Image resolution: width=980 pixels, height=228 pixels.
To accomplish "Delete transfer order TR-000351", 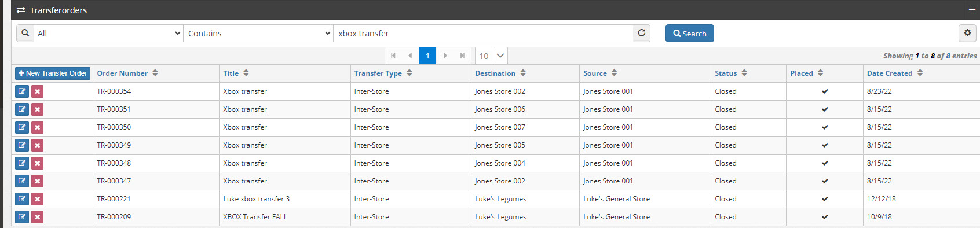I will (37, 109).
